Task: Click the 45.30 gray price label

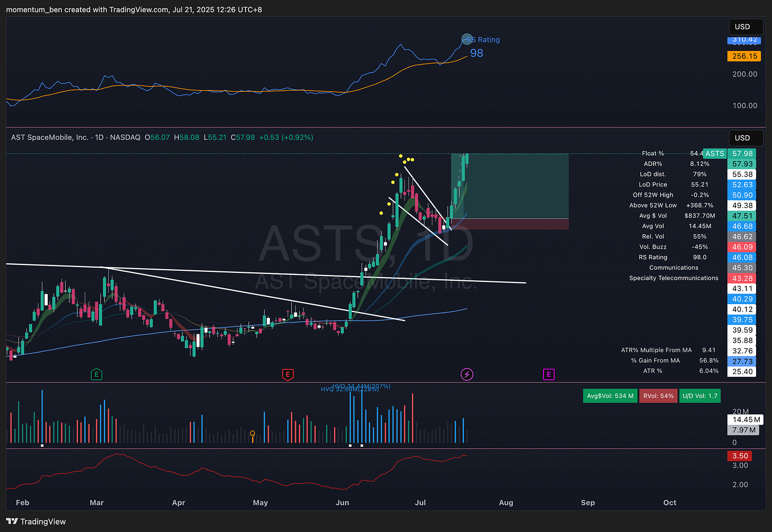Action: 742,268
